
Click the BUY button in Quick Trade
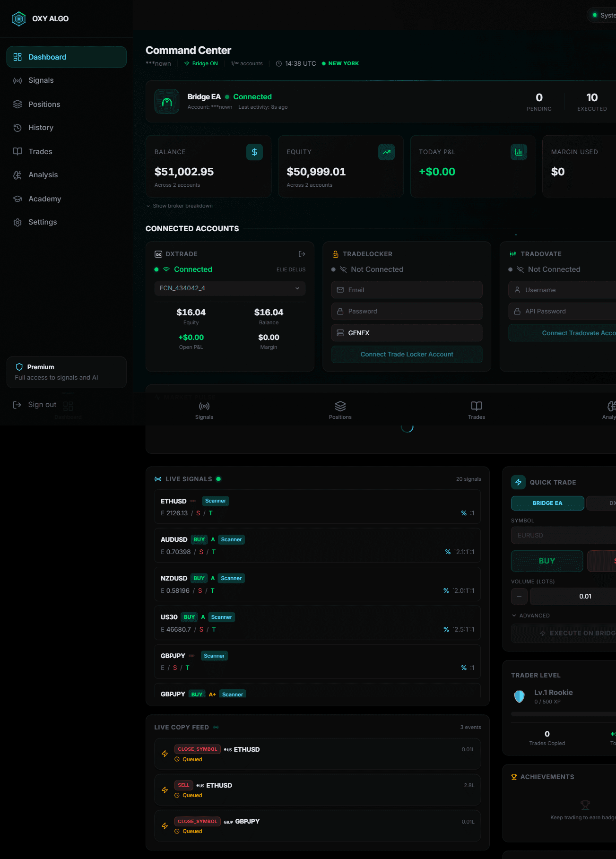coord(547,561)
